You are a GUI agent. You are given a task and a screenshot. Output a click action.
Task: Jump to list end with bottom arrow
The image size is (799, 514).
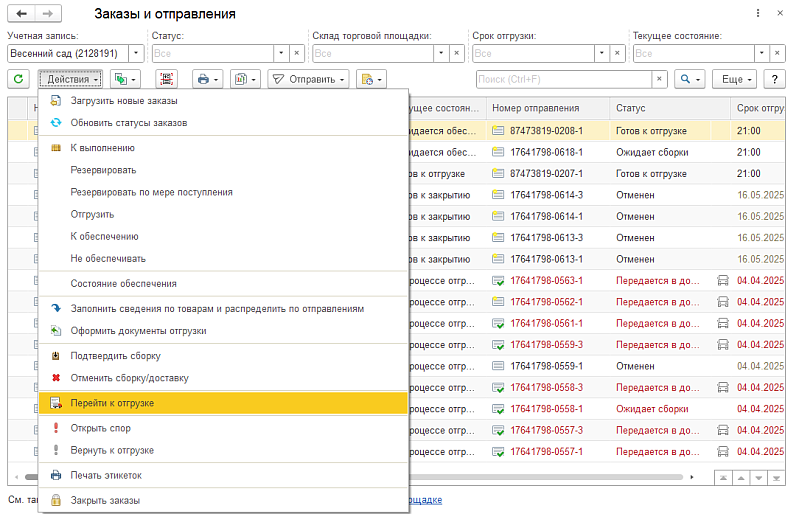tap(776, 478)
